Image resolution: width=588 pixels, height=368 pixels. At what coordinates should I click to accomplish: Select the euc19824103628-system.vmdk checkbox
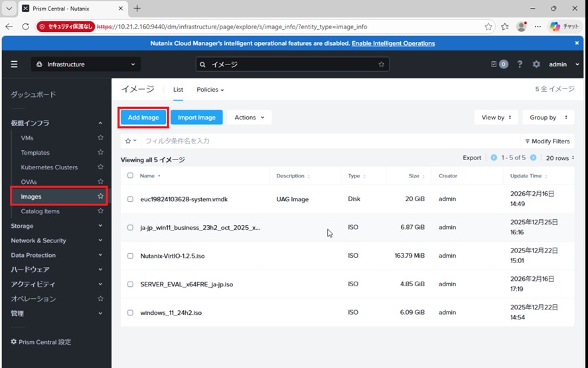(x=130, y=199)
